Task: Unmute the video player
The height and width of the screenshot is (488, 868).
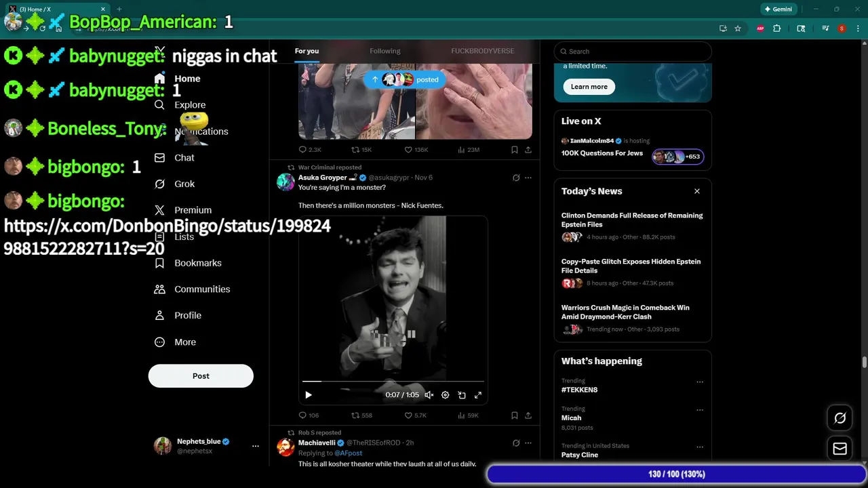Action: tap(429, 395)
